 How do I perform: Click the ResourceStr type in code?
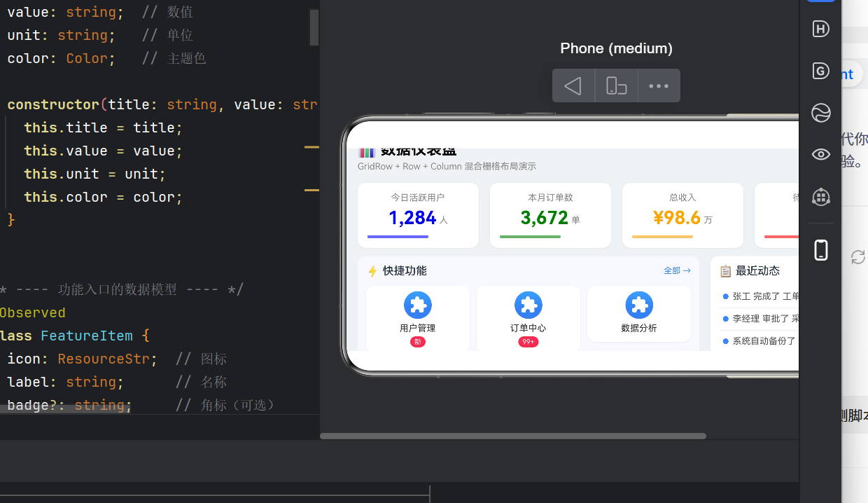(104, 359)
